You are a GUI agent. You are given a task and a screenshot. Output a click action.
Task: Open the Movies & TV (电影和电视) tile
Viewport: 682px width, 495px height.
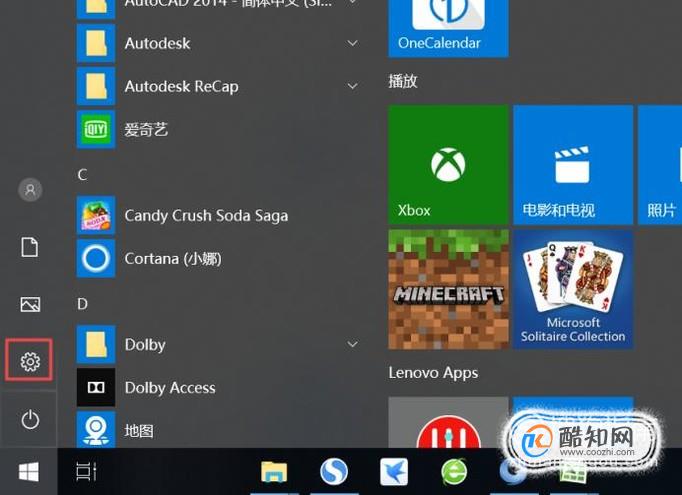(x=573, y=165)
